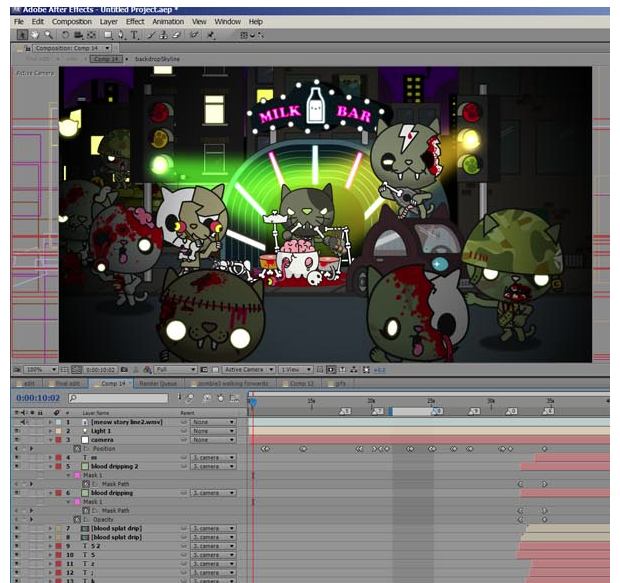Select the Rotation tool

point(66,34)
